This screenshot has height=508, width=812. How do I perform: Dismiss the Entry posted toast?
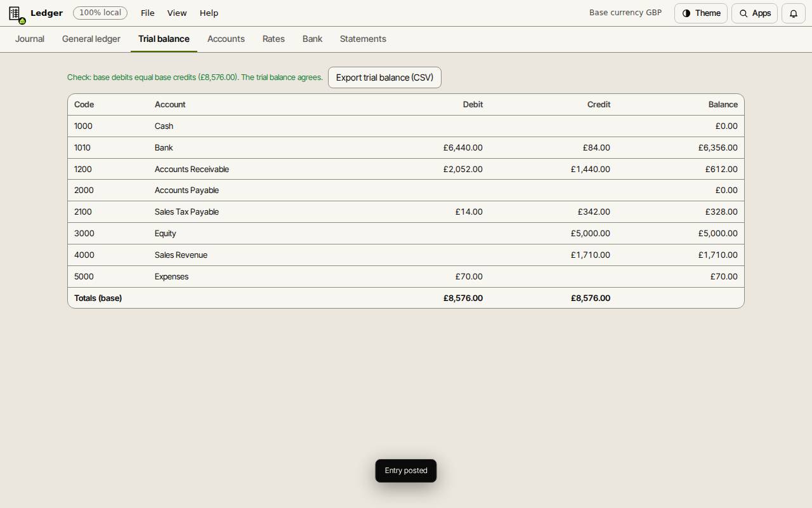point(406,471)
